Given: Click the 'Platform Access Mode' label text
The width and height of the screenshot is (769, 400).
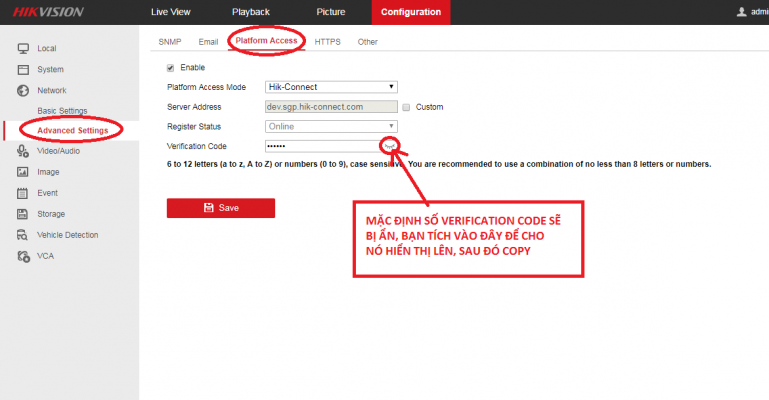Looking at the screenshot, I should click(x=206, y=87).
